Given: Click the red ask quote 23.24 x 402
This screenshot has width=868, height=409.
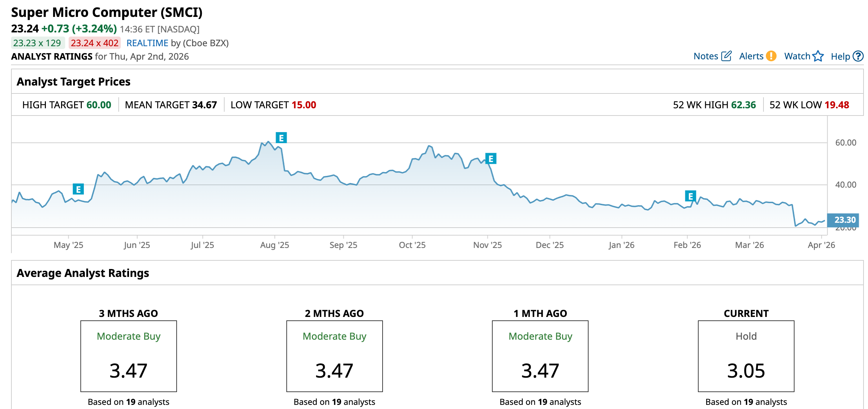Looking at the screenshot, I should point(95,43).
